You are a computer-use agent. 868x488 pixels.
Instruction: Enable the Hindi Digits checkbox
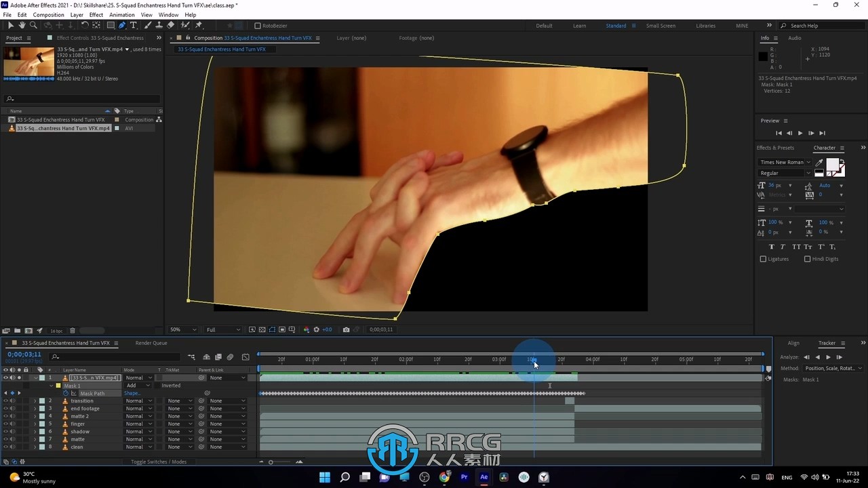click(807, 259)
